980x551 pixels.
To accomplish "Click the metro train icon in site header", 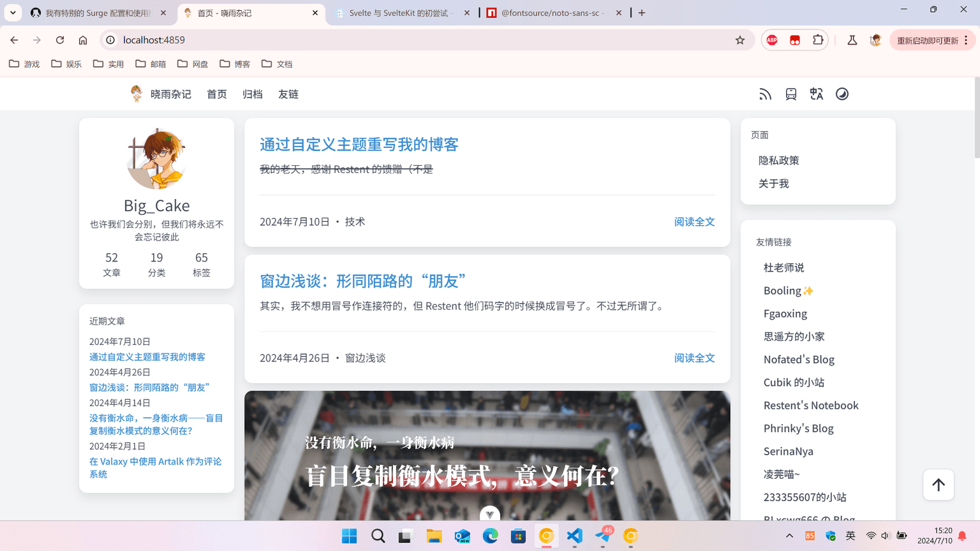I will [791, 94].
